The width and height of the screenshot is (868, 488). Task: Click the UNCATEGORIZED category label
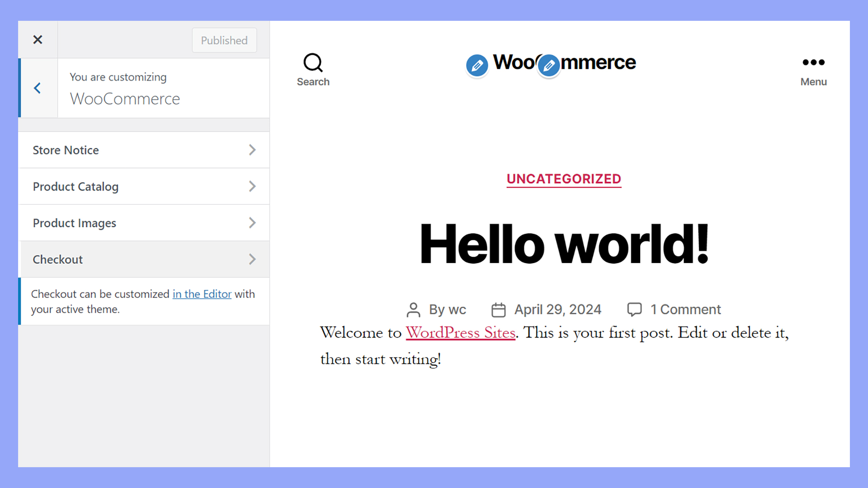point(564,179)
